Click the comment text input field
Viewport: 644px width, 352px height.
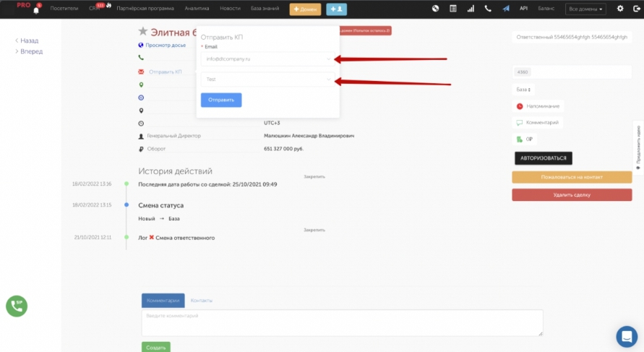point(342,323)
